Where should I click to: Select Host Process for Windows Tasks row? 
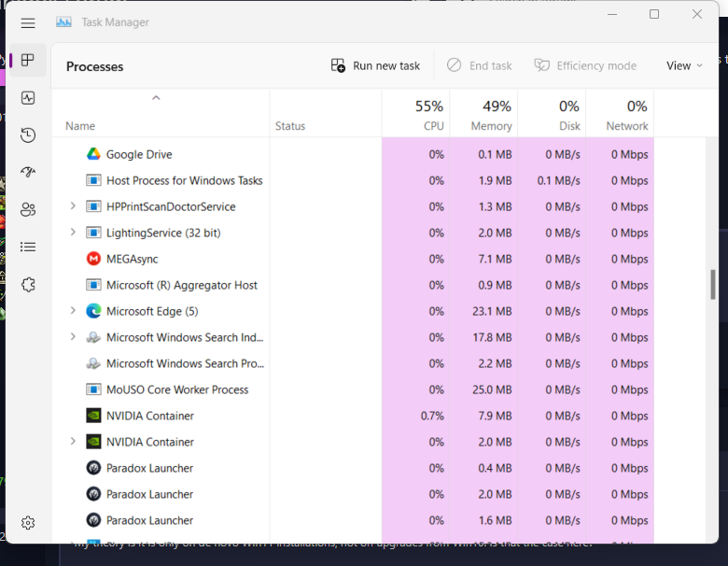[x=353, y=180]
